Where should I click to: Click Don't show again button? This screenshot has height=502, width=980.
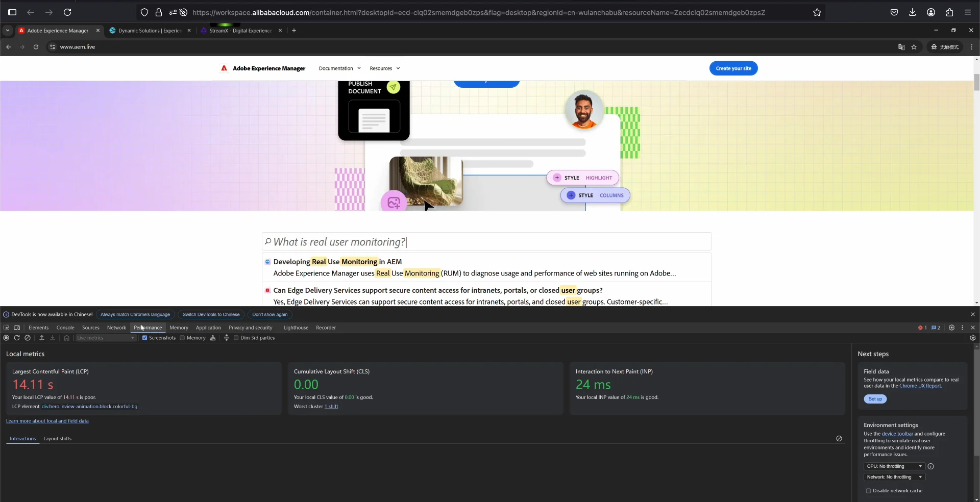click(269, 314)
